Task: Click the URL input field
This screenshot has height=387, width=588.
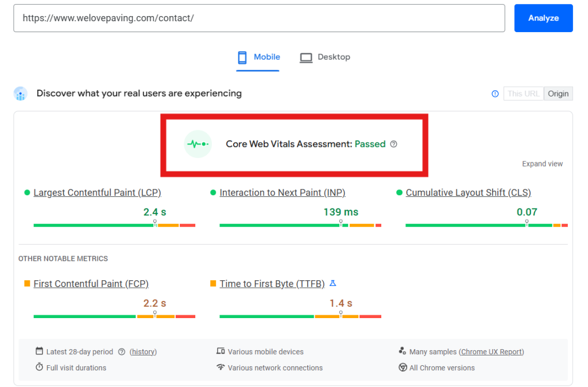Action: coord(259,18)
